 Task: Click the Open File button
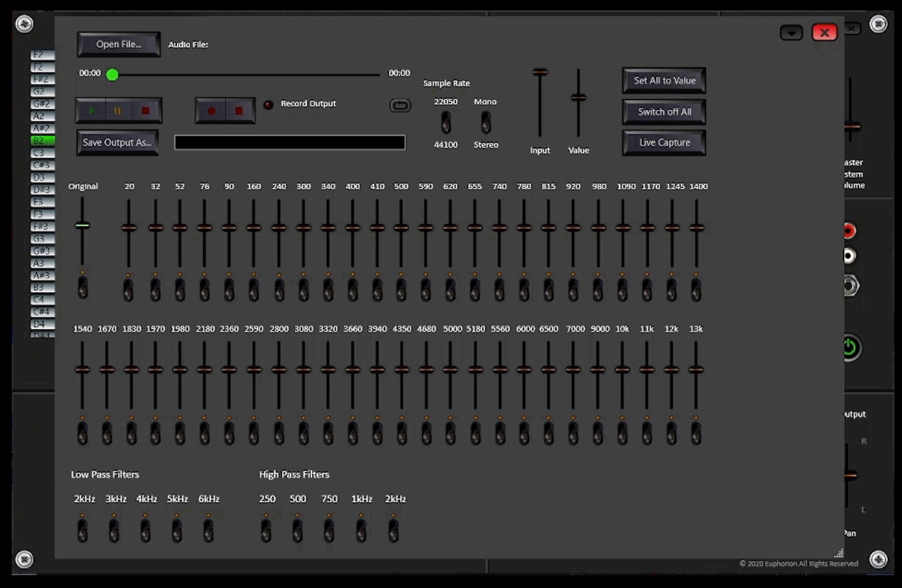point(118,44)
